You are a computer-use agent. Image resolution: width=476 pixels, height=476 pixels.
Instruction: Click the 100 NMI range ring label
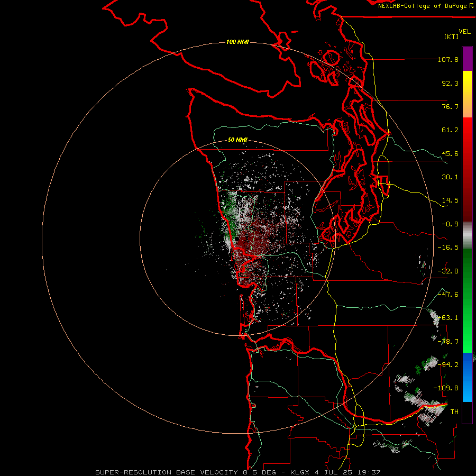237,42
